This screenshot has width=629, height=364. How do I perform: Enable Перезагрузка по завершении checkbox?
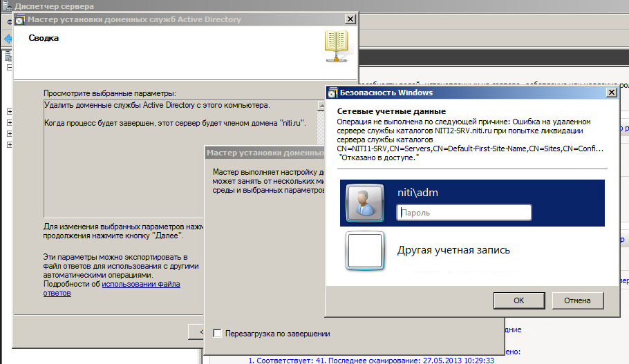[x=218, y=334]
